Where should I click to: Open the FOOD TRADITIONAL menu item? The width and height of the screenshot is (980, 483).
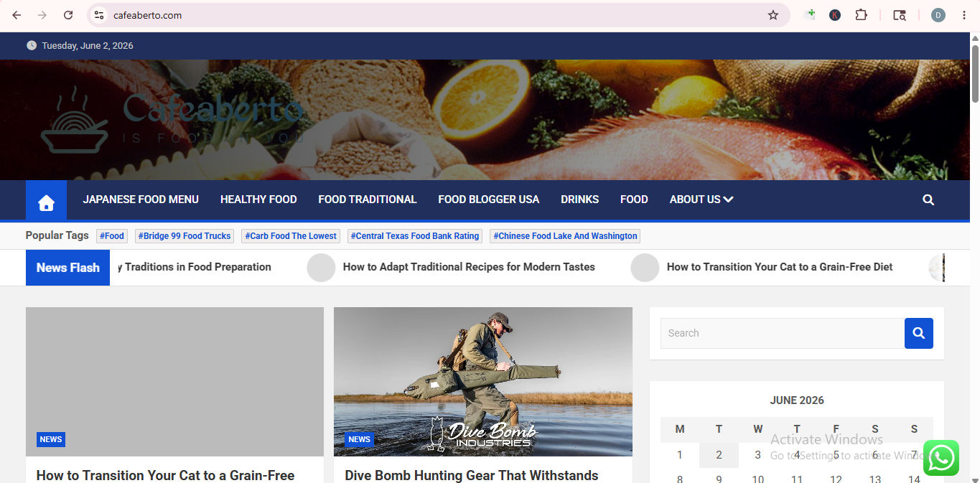pos(368,200)
